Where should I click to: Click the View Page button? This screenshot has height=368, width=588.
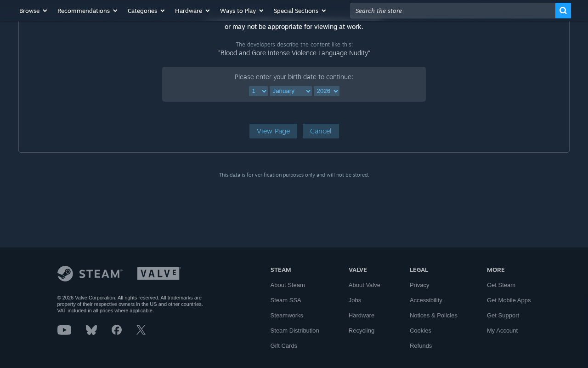(x=273, y=131)
